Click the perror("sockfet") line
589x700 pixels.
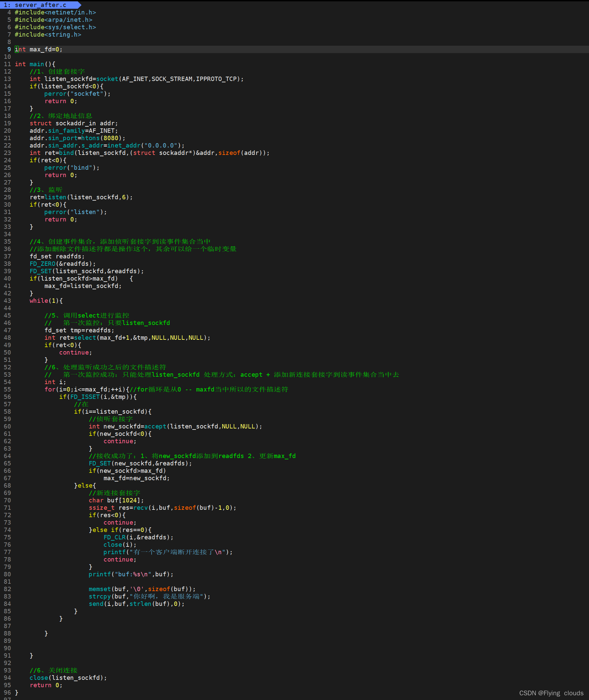[x=77, y=94]
